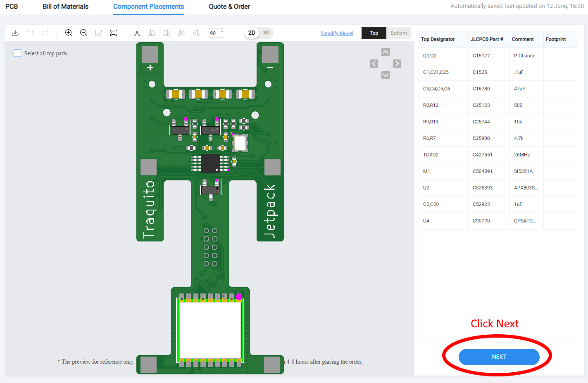Check the Select all top parts checkbox
This screenshot has height=383, width=588.
point(17,53)
